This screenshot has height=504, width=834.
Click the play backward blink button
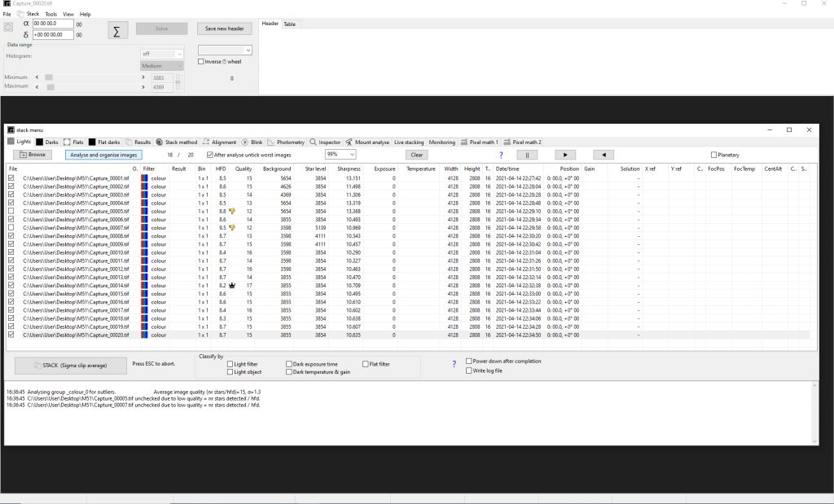pyautogui.click(x=603, y=155)
